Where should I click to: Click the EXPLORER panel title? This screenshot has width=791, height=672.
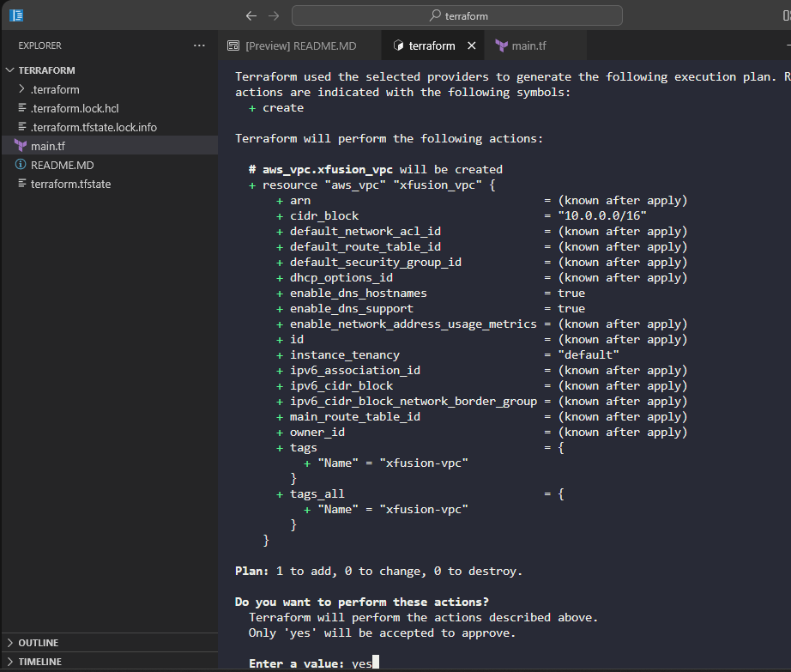click(x=39, y=45)
